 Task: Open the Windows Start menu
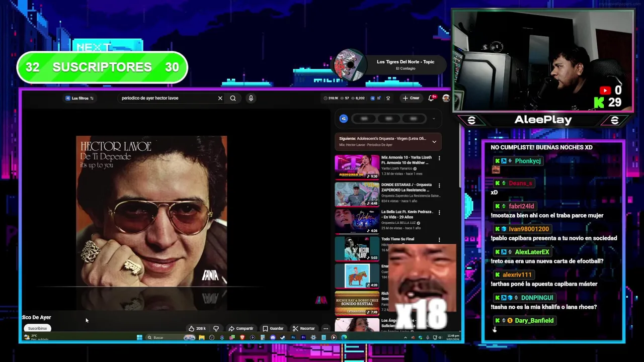click(x=139, y=337)
